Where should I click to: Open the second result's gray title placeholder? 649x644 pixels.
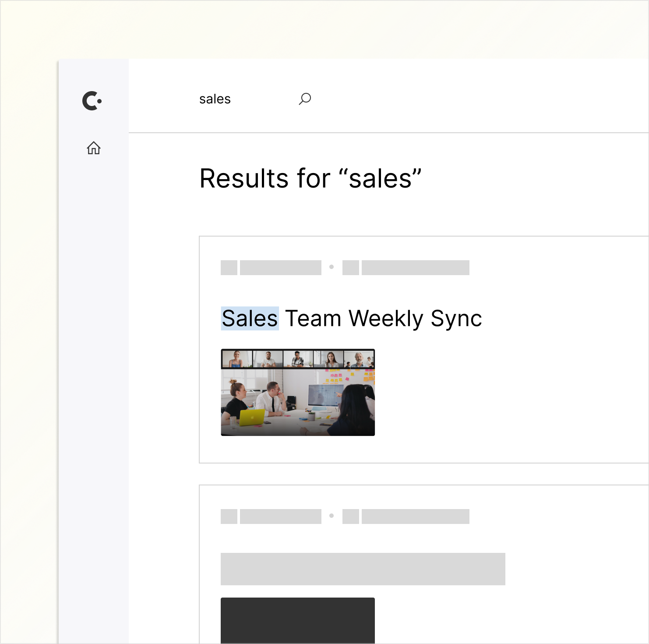(x=363, y=569)
